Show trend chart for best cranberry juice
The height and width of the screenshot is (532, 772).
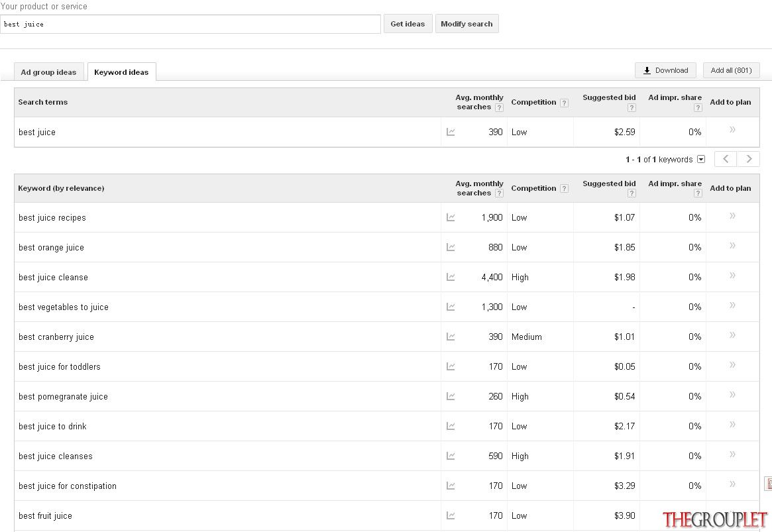(x=451, y=337)
